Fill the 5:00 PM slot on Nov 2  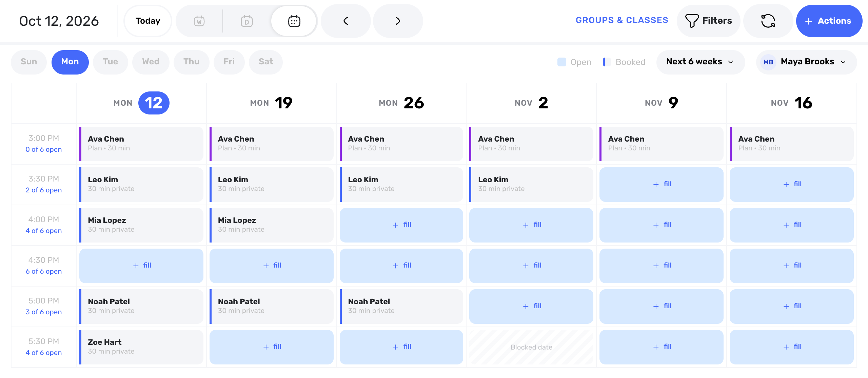pos(531,307)
